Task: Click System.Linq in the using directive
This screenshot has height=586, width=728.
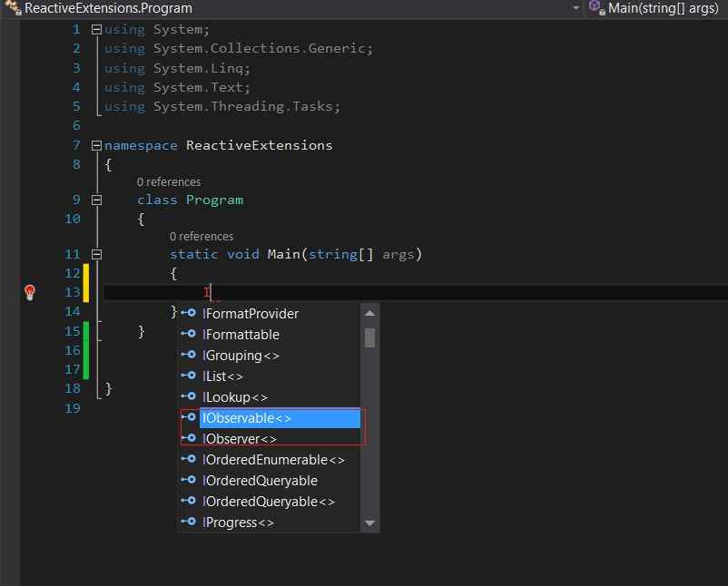Action: click(x=198, y=68)
